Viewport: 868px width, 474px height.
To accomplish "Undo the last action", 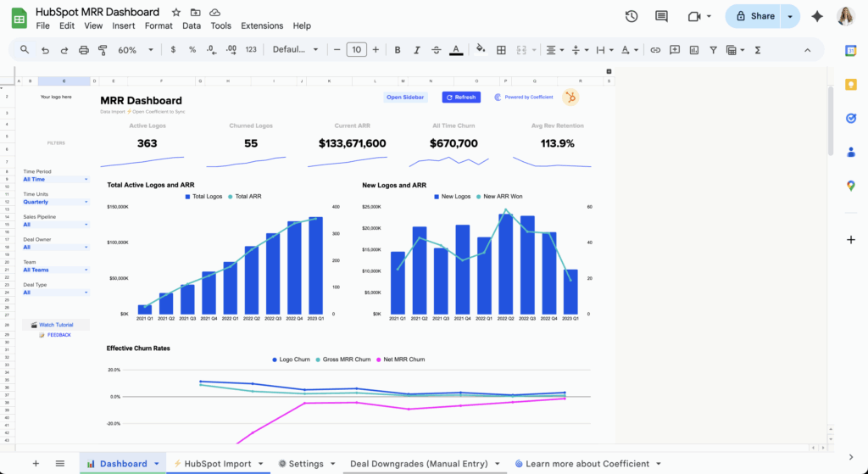I will [x=46, y=50].
